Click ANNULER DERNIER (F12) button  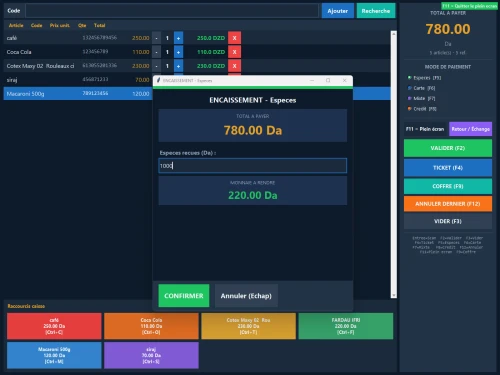[448, 204]
